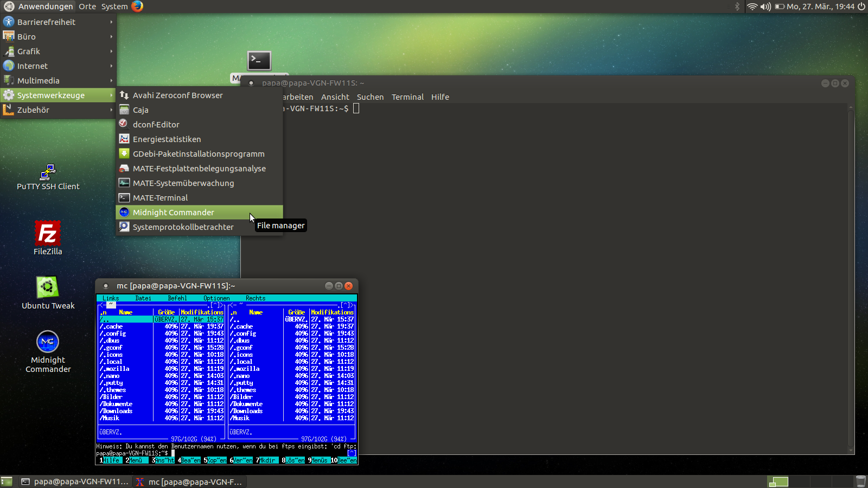Image resolution: width=868 pixels, height=488 pixels.
Task: Open the left mc panel's [^] history dropdown
Action: (215, 305)
